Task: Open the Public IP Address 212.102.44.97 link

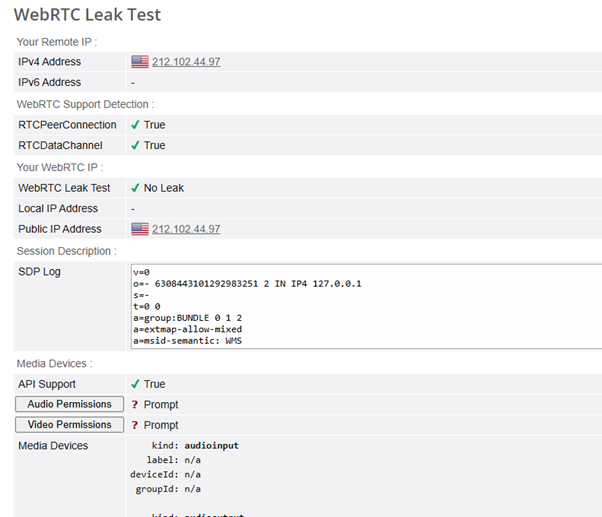Action: pyautogui.click(x=186, y=229)
